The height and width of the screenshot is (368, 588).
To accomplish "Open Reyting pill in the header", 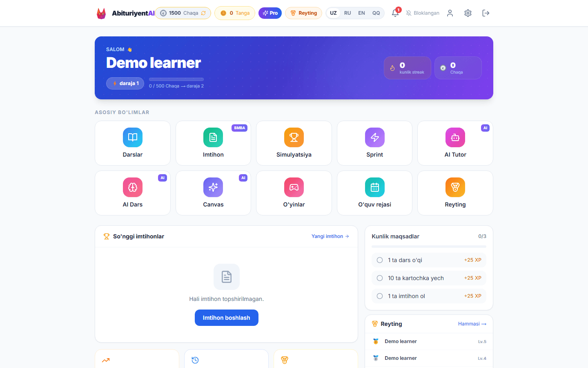I will pos(303,13).
